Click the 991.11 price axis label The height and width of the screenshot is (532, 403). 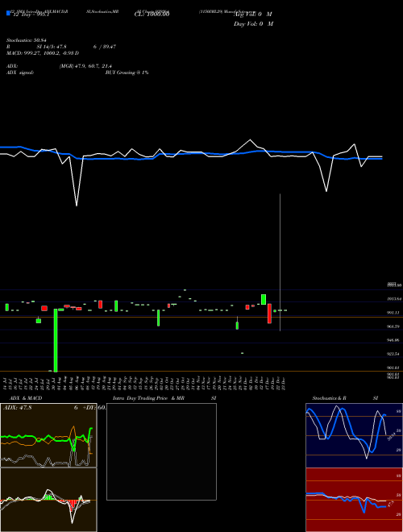[x=393, y=313]
